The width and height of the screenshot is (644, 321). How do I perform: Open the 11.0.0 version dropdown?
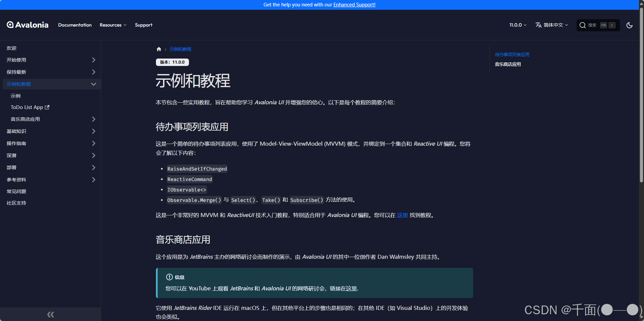click(518, 25)
